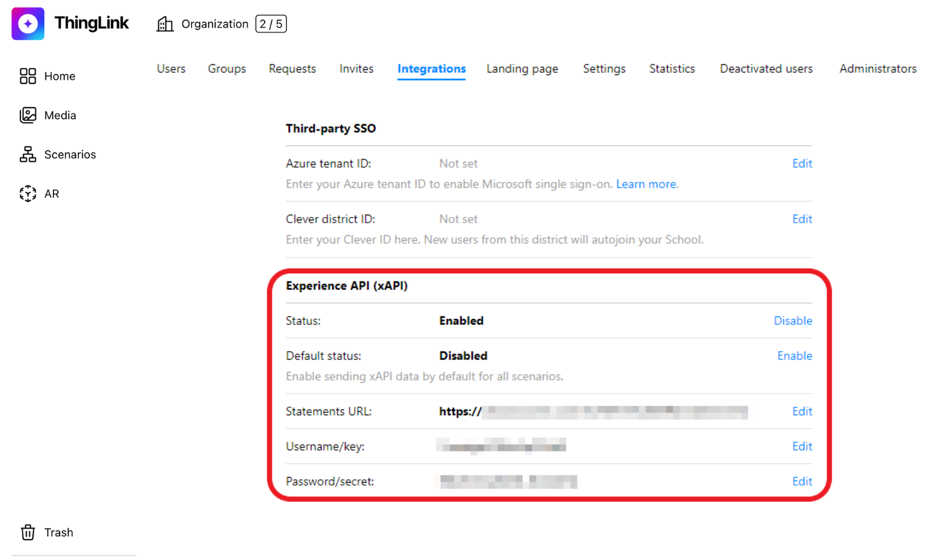
Task: Select the Integrations tab
Action: pyautogui.click(x=431, y=69)
